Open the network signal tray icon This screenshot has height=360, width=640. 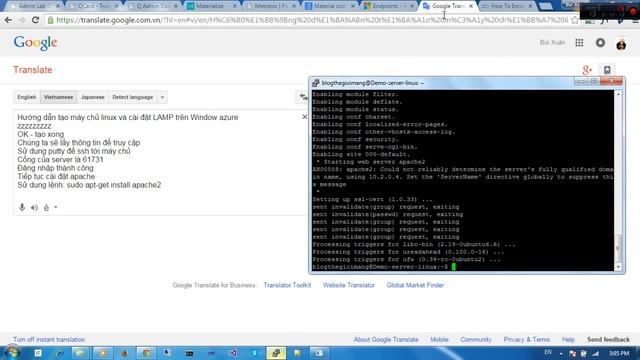click(596, 353)
